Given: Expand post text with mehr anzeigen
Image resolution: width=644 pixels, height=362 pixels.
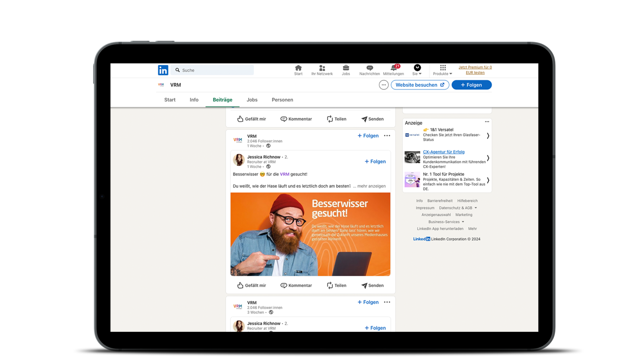Looking at the screenshot, I should [x=369, y=186].
